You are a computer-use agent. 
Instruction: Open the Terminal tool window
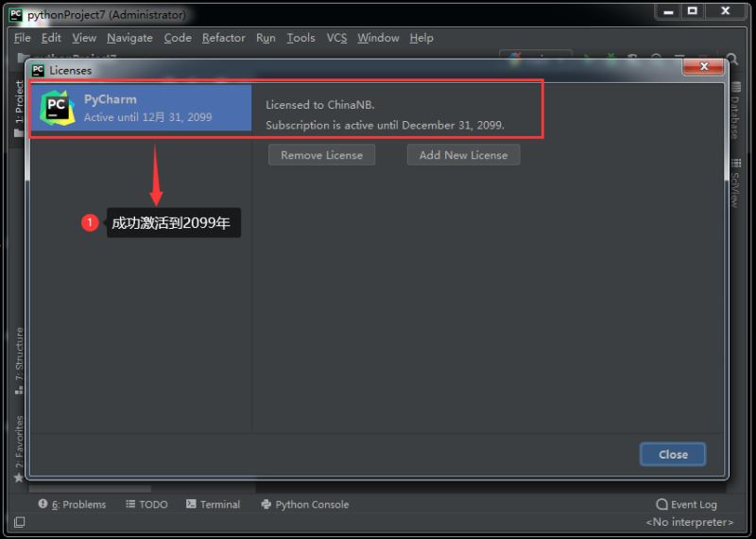(213, 504)
